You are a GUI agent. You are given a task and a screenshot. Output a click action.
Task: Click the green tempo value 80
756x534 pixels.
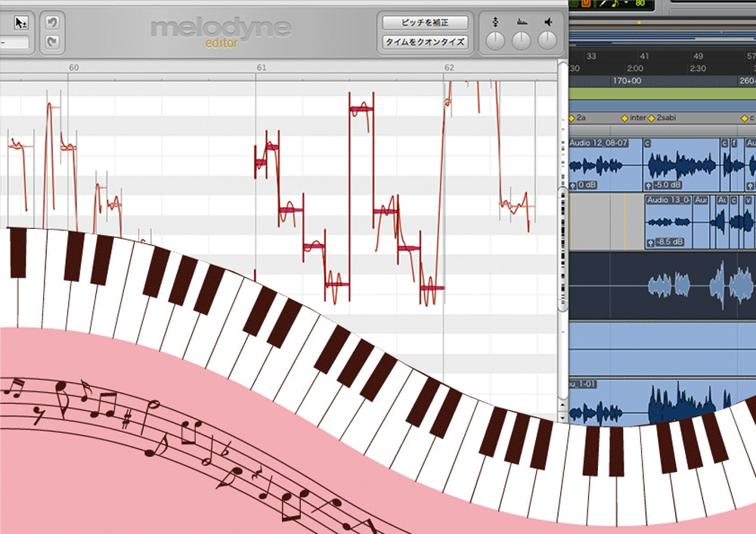[640, 3]
